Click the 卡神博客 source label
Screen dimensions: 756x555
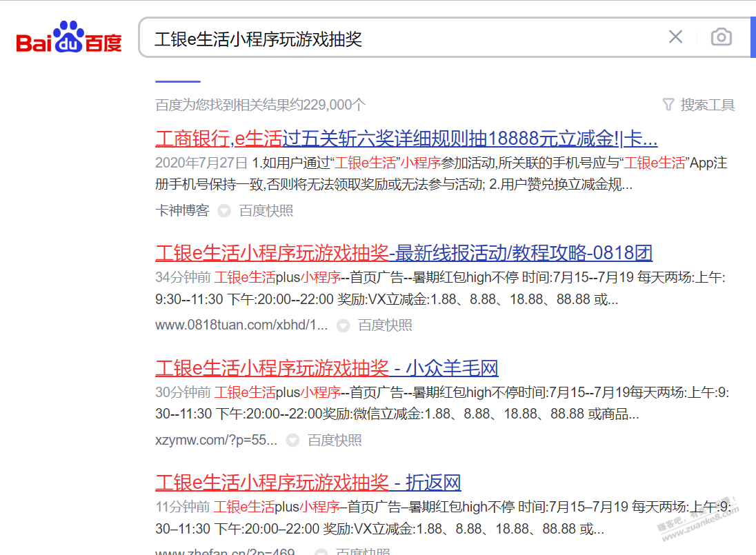[182, 210]
